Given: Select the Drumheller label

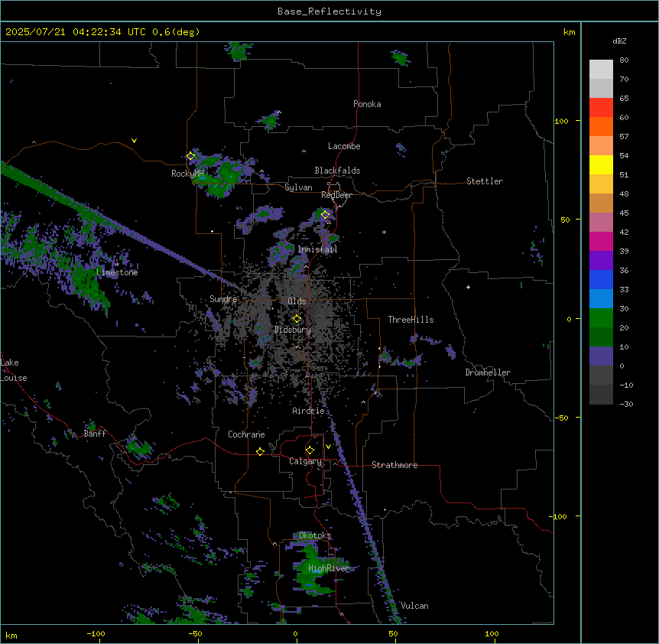Looking at the screenshot, I should [488, 372].
